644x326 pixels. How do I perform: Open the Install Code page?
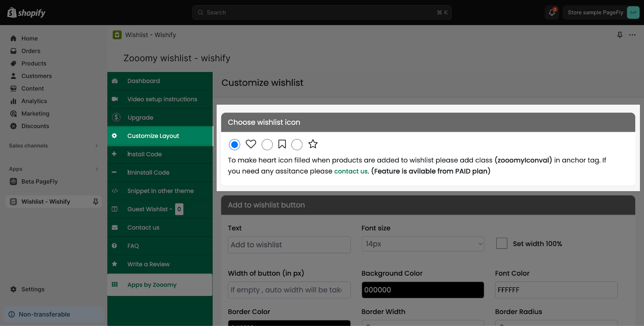pos(160,154)
